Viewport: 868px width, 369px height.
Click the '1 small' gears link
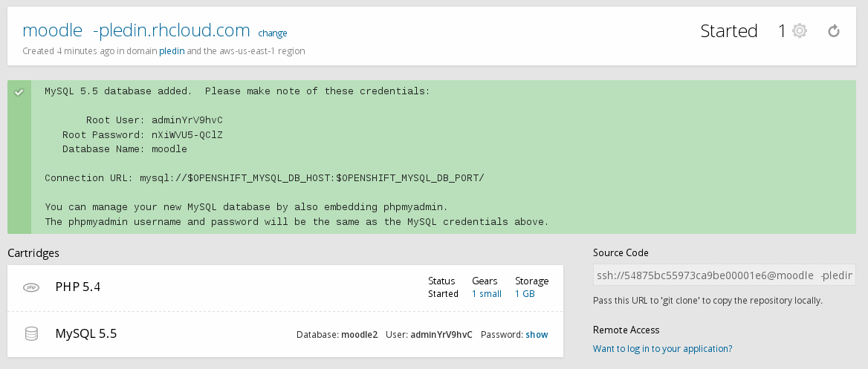[487, 294]
